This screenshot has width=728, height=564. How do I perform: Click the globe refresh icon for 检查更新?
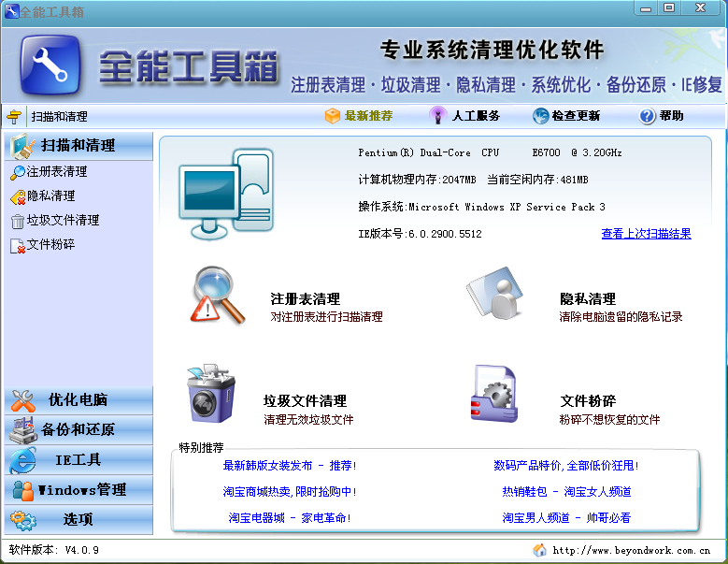540,116
